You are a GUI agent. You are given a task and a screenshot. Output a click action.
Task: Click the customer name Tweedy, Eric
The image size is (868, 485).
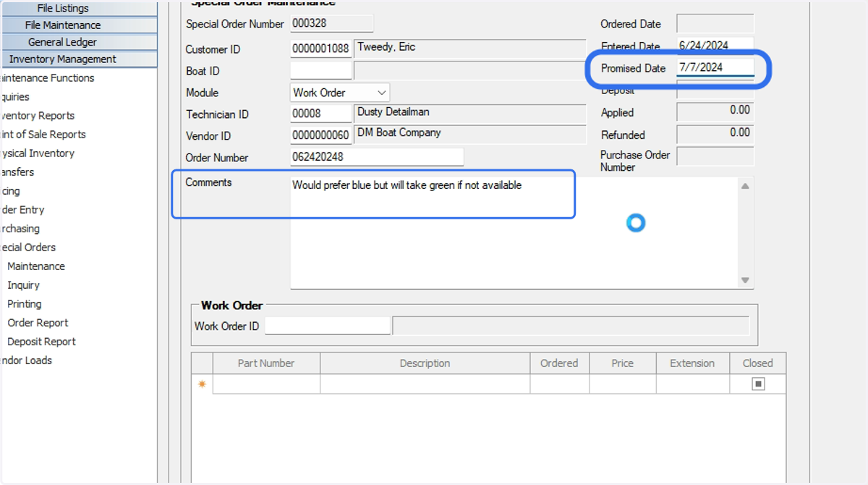(386, 47)
